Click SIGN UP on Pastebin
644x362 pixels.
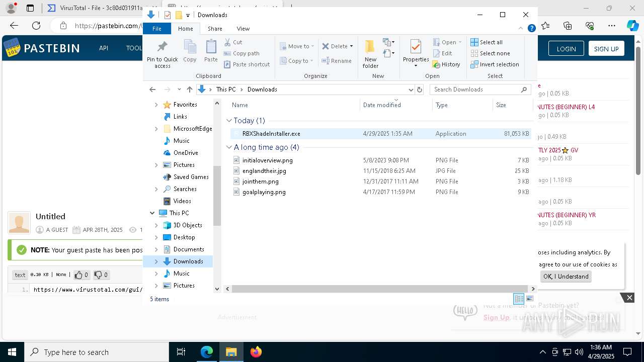(606, 49)
